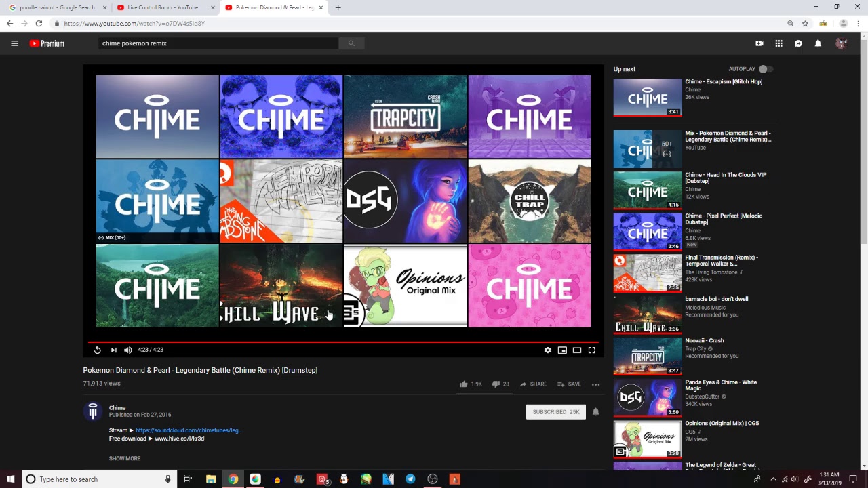Skip to the next video

[x=113, y=350]
